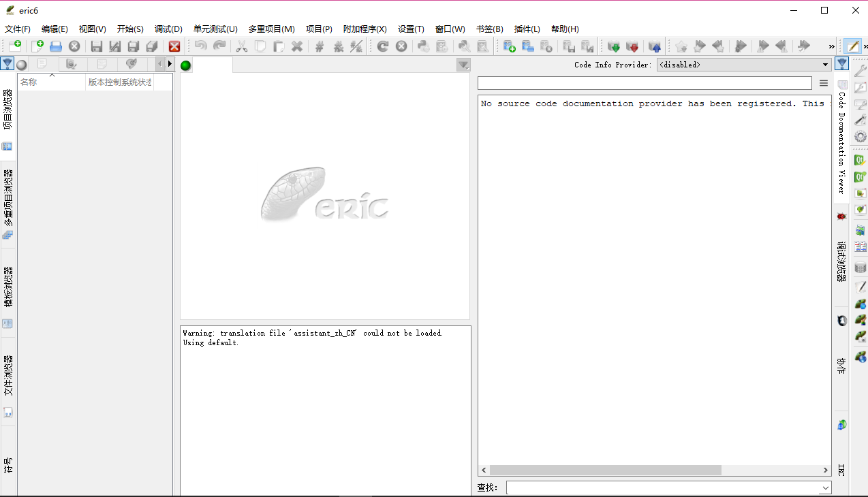Screen dimensions: 868x497
Task: Open the 单元测试(U) menu
Action: coord(215,29)
